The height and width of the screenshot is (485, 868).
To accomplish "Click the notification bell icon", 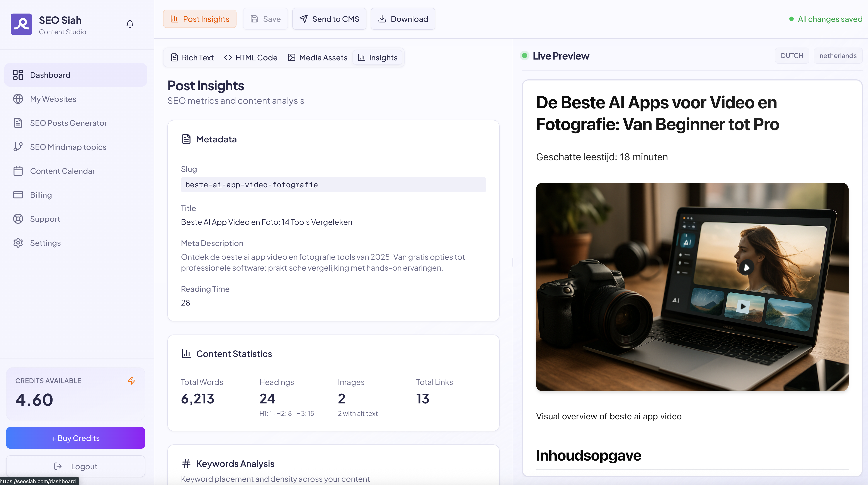I will (130, 24).
